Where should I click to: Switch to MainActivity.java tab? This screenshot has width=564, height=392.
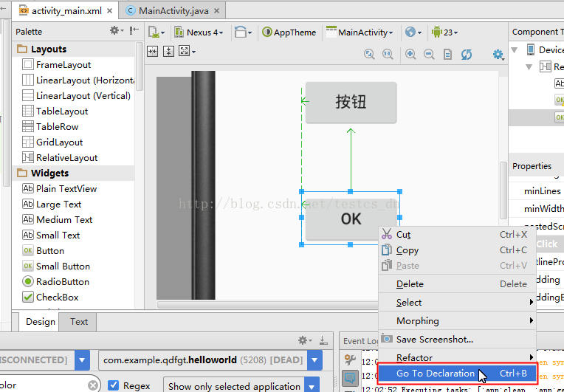point(173,11)
